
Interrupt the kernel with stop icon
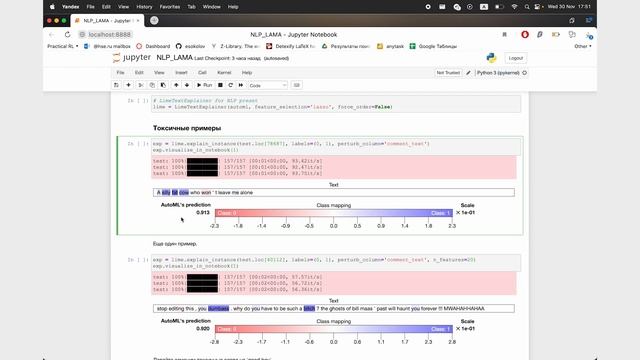(x=220, y=85)
